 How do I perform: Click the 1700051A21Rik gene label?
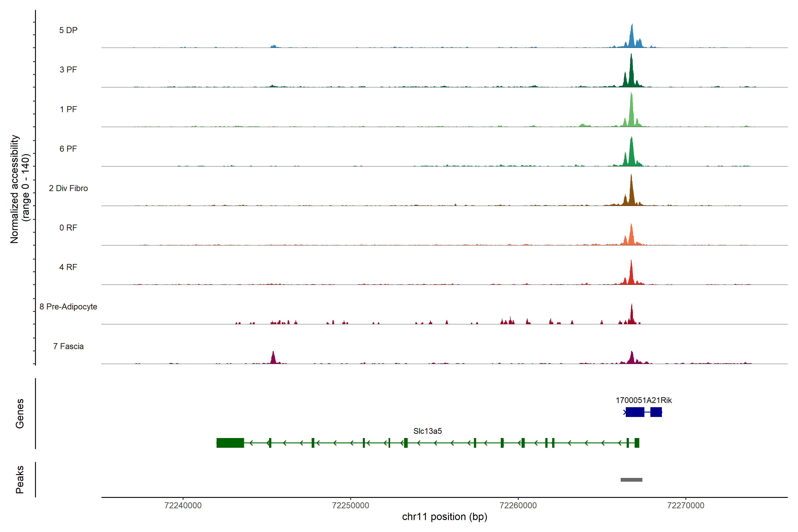click(x=644, y=400)
